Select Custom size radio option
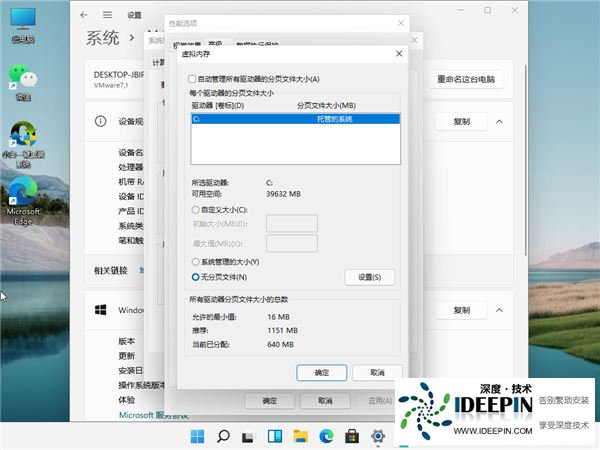 [x=196, y=210]
